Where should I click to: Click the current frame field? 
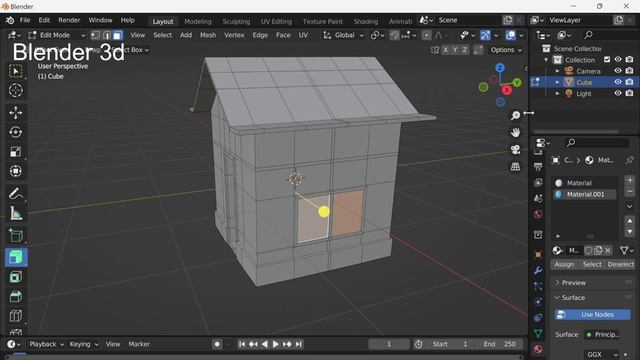pyautogui.click(x=389, y=344)
